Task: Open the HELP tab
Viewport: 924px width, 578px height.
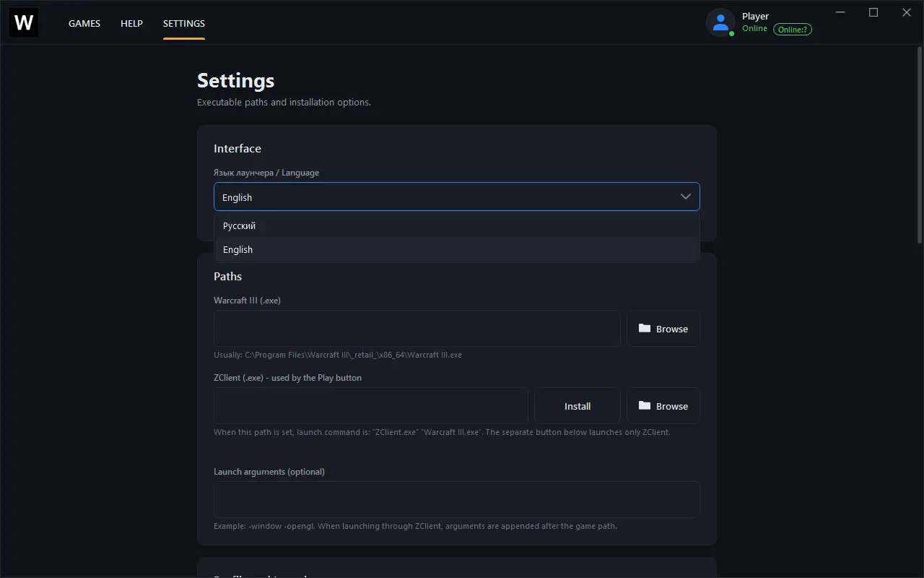Action: [131, 23]
